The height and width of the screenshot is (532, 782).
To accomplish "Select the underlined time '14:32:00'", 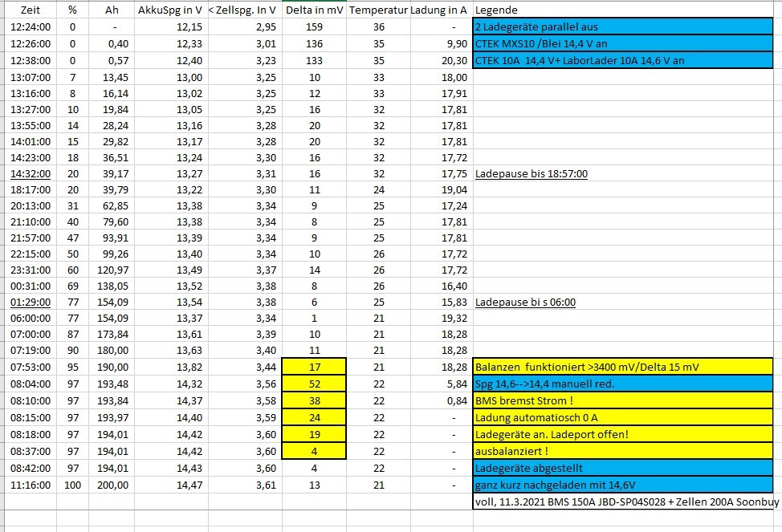I will (x=31, y=173).
